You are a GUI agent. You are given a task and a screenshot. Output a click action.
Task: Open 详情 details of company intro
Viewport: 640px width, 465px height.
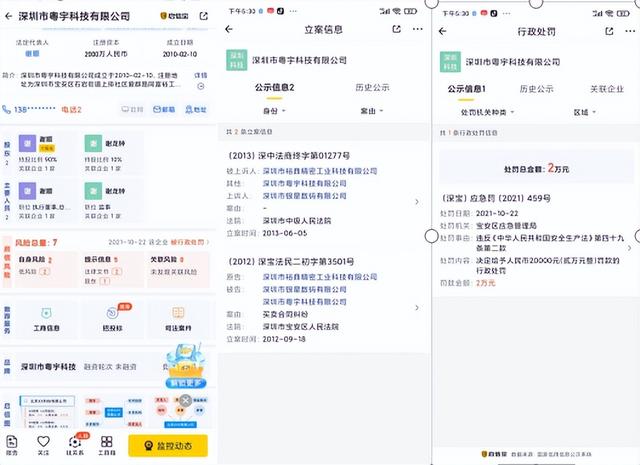[200, 75]
